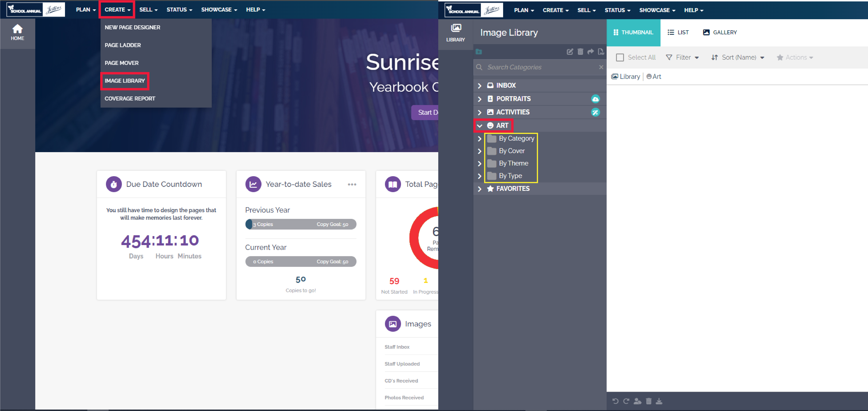Click the teal tool icon beside ACTIVITIES
868x411 pixels.
595,112
